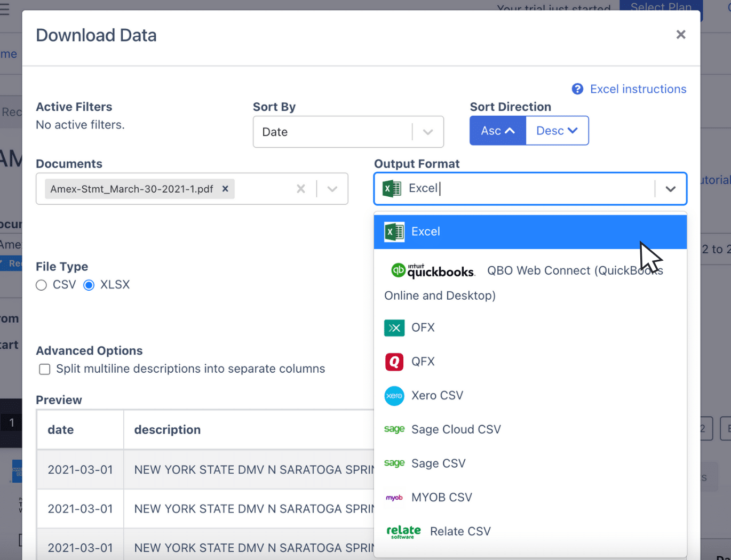Click the QuickBooks logo icon
This screenshot has width=731, height=560.
click(433, 271)
